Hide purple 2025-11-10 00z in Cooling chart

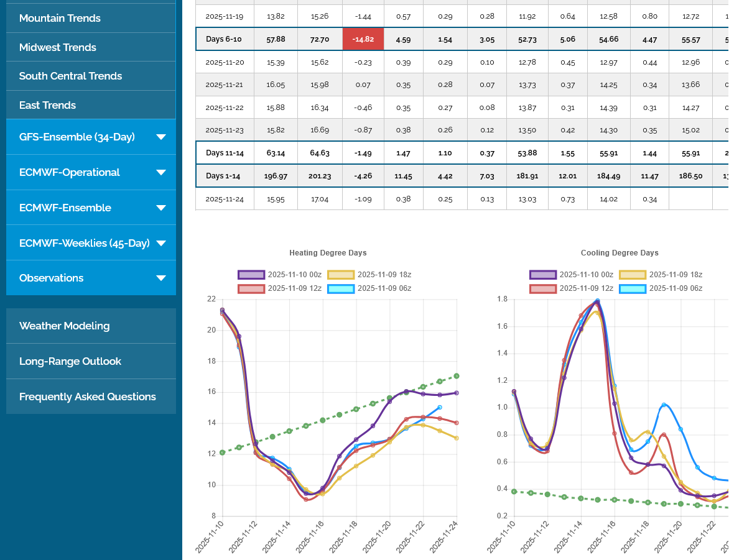click(544, 275)
